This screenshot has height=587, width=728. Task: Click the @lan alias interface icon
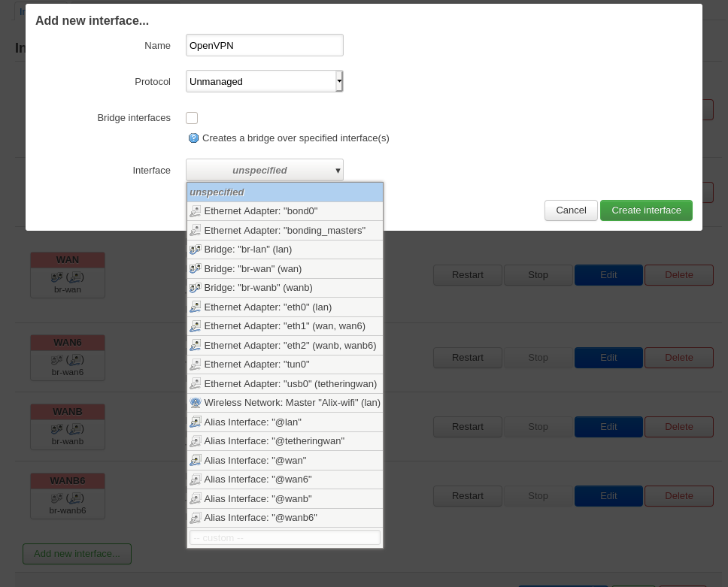(196, 422)
